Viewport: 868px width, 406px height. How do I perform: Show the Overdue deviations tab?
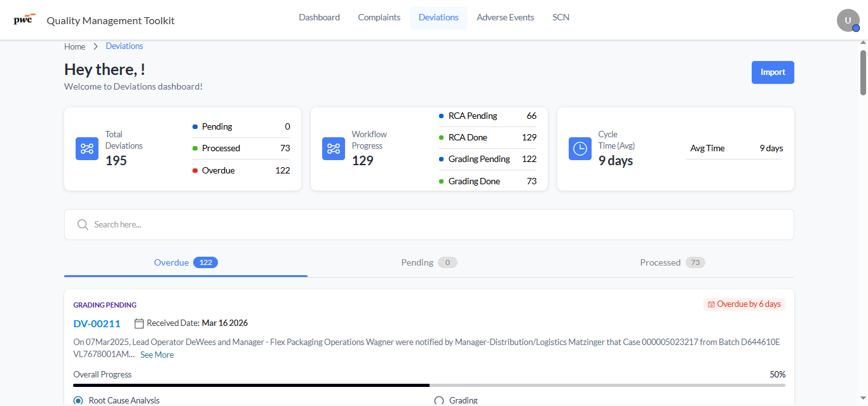point(186,262)
